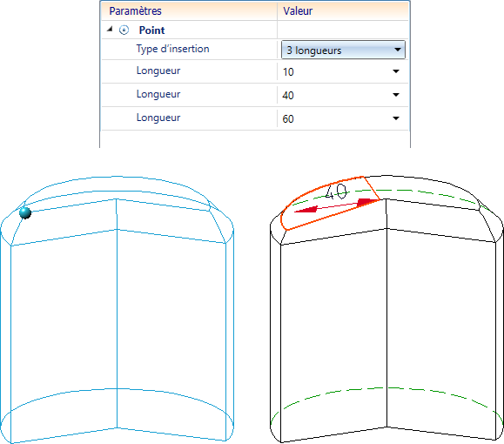
Task: Click the Point circular icon
Action: pos(124,30)
